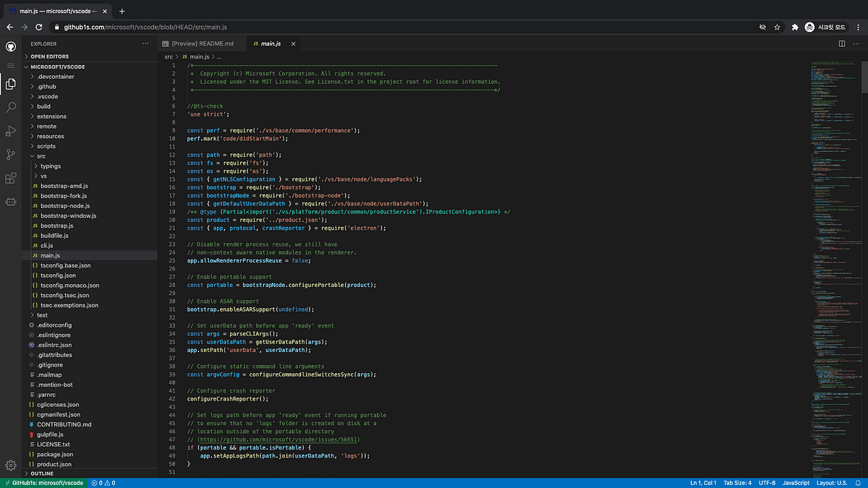Open the Search view icon
Image resolution: width=868 pixels, height=488 pixels.
coord(11,108)
